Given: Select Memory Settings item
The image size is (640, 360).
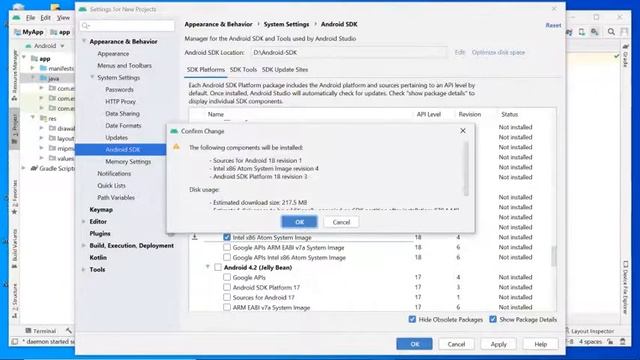Looking at the screenshot, I should tap(128, 162).
